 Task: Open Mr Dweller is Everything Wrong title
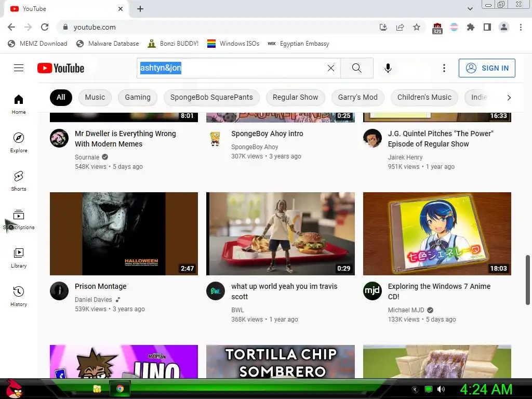pos(125,139)
